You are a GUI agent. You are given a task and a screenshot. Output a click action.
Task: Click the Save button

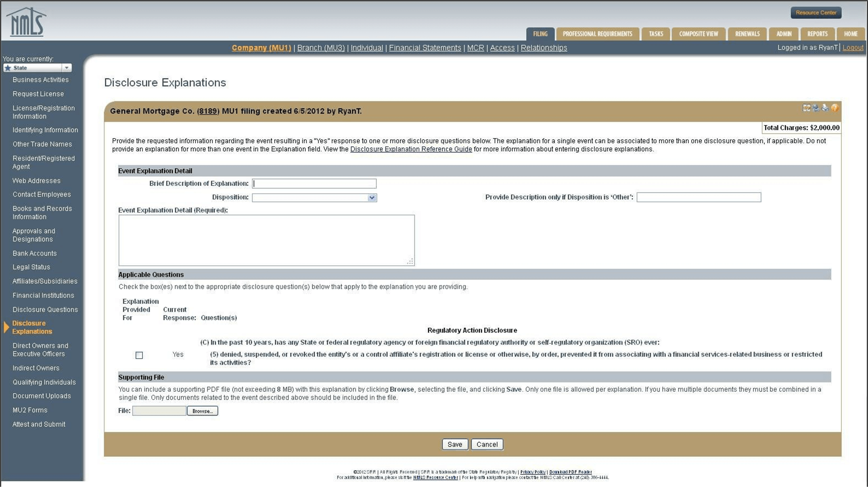pos(455,444)
